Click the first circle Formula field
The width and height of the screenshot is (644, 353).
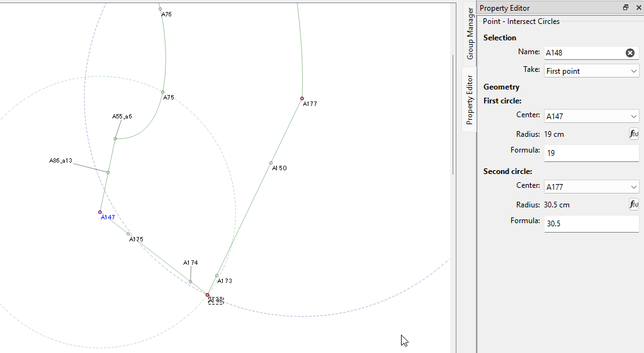591,153
